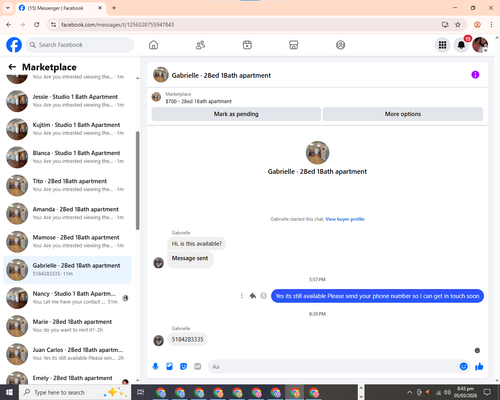The image size is (500, 400).
Task: Click the Hi, is this available? message
Action: (x=197, y=244)
